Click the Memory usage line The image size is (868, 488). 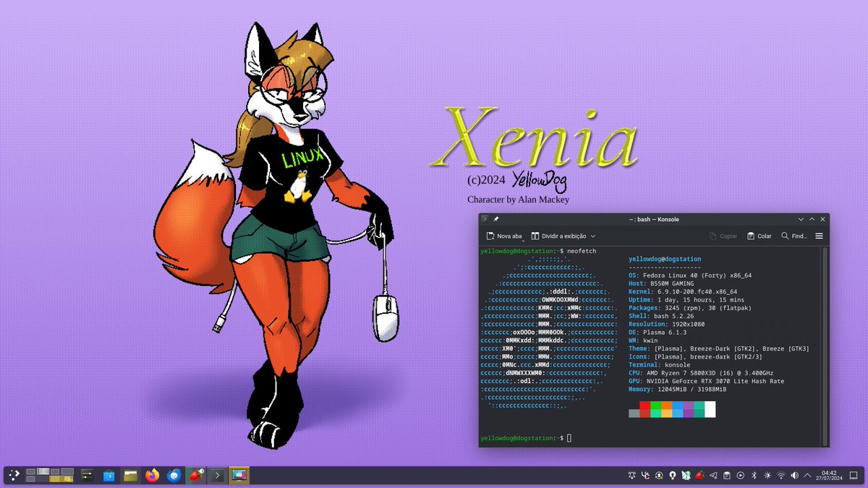[677, 389]
